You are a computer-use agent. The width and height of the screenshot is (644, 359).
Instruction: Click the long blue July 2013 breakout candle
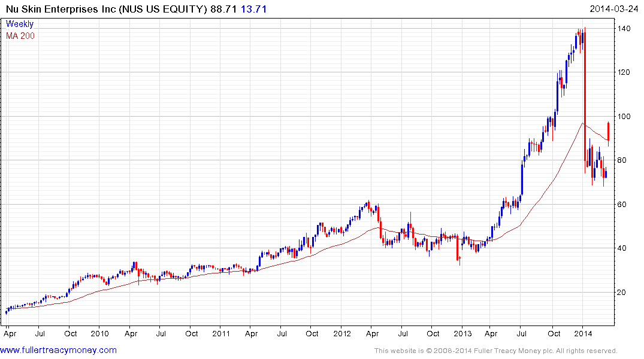pos(522,180)
